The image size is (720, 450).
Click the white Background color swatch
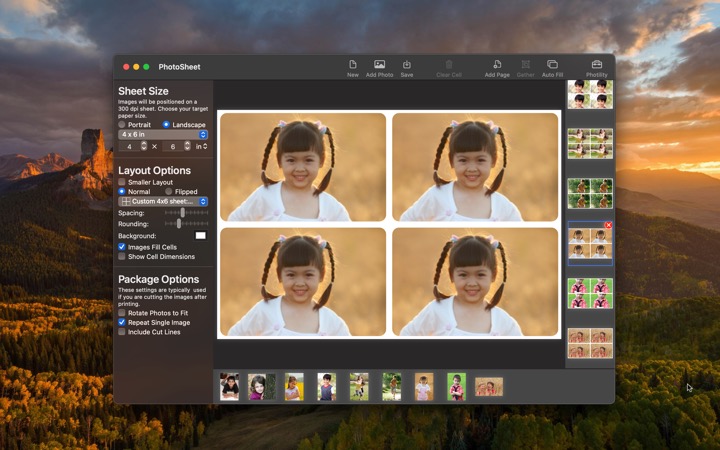click(x=201, y=236)
